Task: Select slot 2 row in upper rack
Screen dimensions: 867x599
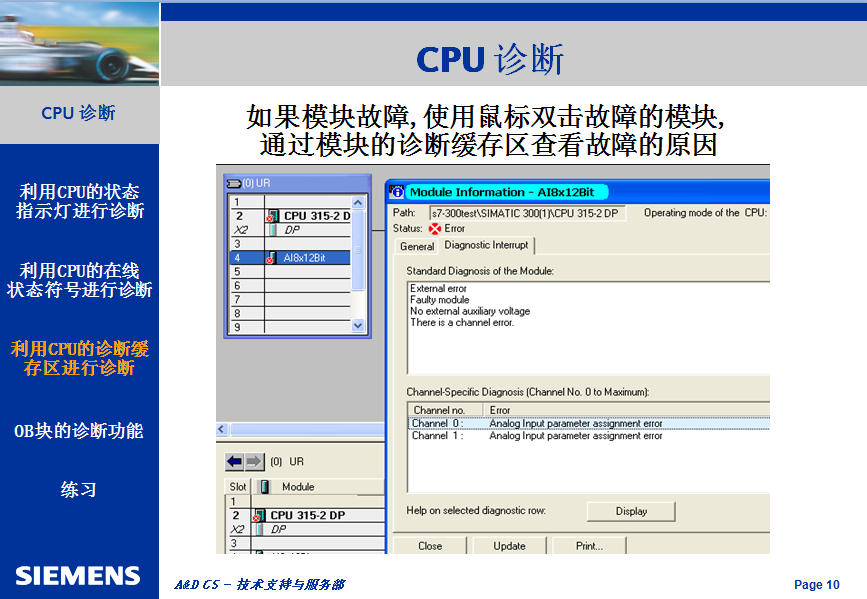Action: click(290, 216)
